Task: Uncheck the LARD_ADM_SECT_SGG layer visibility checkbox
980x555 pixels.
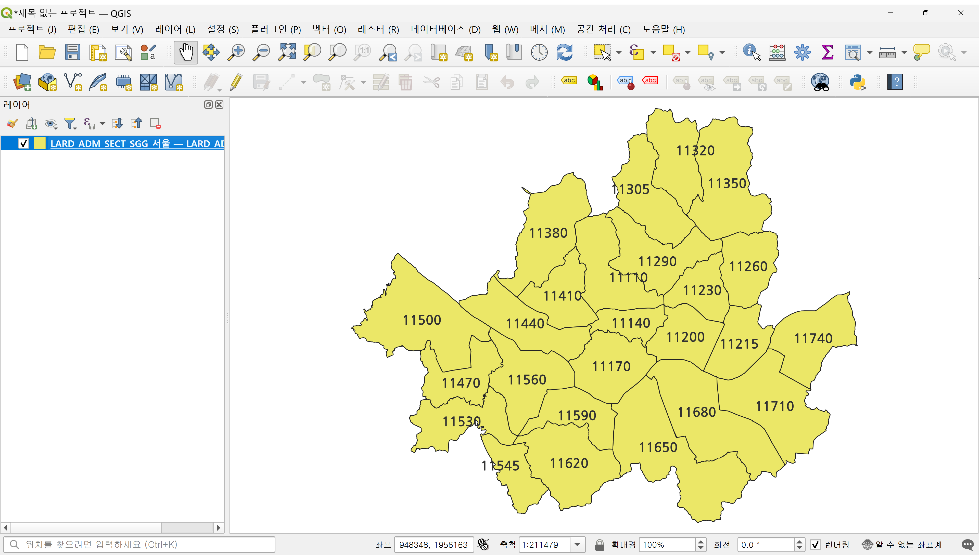Action: (x=24, y=144)
